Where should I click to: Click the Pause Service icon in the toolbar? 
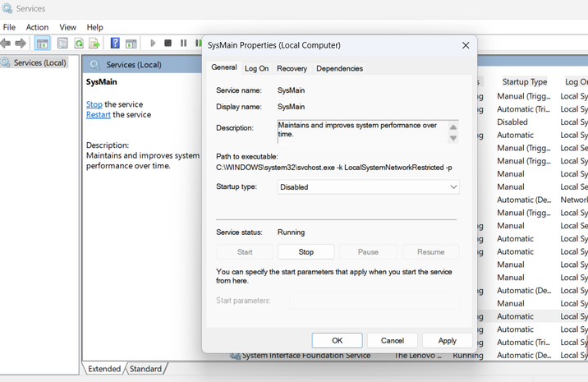tap(183, 44)
